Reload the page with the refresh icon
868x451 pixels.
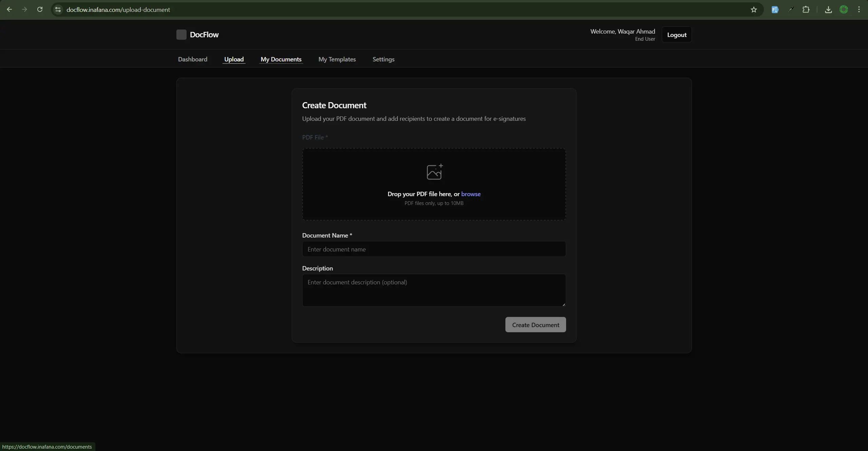[x=40, y=10]
